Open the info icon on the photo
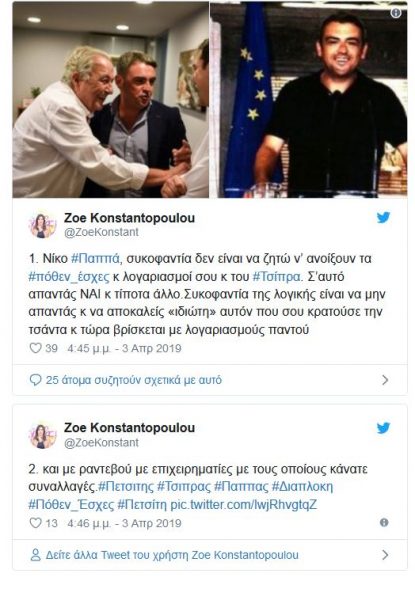 pos(396,13)
